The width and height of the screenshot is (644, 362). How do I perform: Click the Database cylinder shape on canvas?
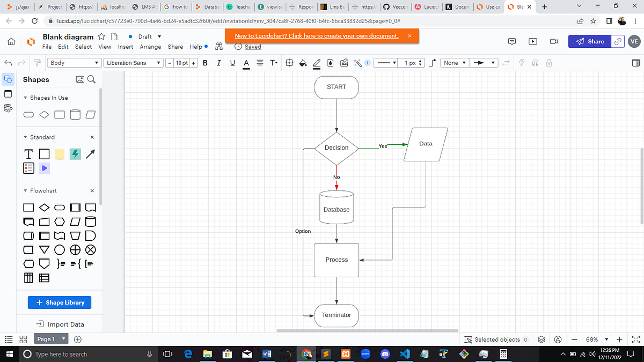[x=336, y=208]
